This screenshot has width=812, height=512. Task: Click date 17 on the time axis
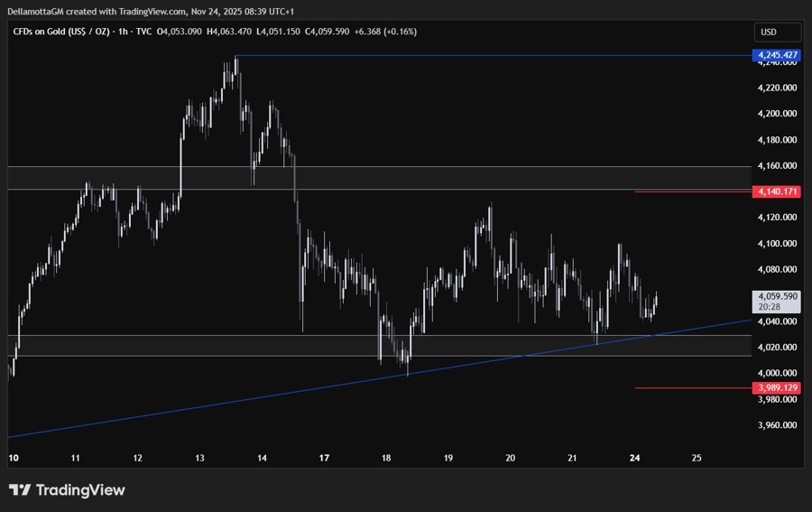[x=324, y=458]
